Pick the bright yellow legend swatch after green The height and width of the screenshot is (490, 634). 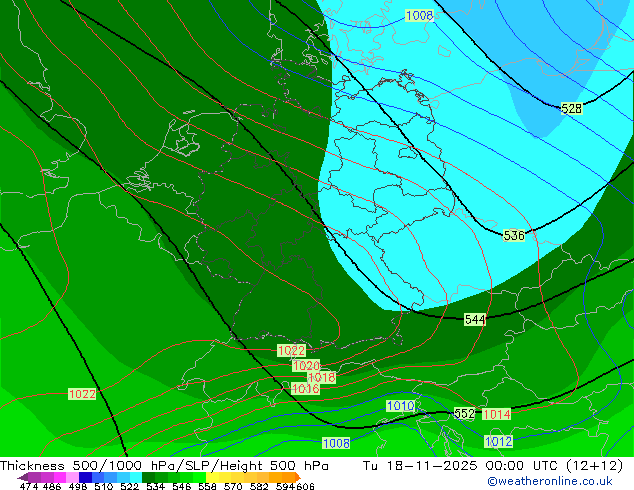[x=212, y=477]
